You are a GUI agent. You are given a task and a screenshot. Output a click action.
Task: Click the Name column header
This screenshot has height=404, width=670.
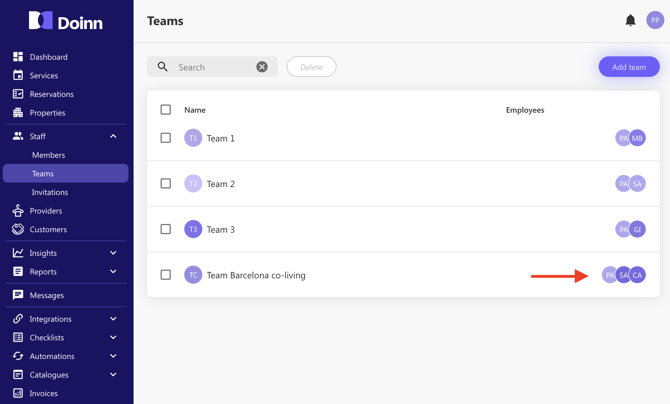(x=195, y=110)
